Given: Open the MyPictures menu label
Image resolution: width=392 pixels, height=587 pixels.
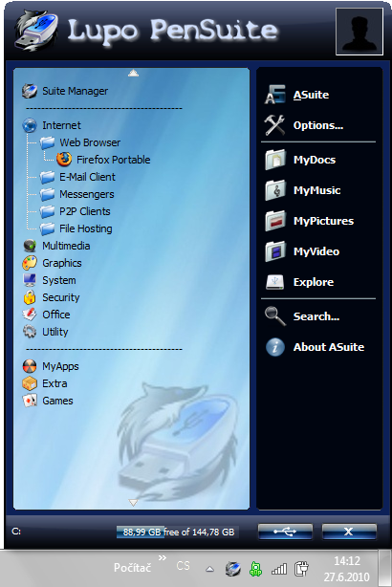Looking at the screenshot, I should [x=323, y=221].
